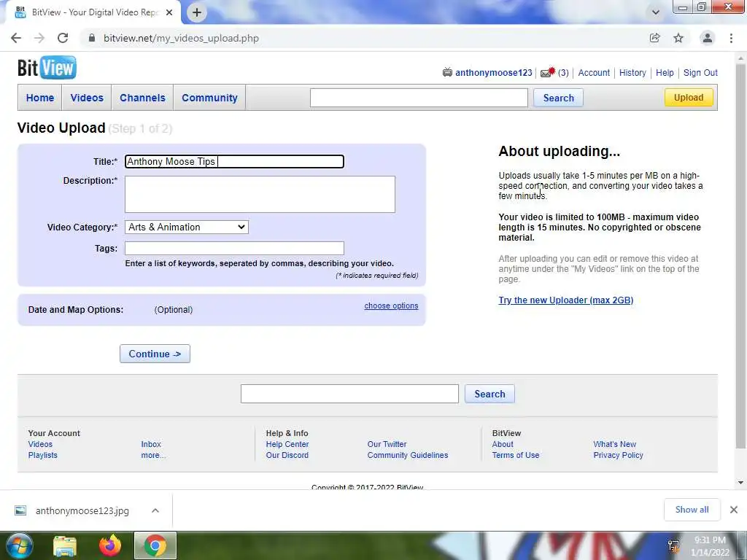Click the inbox envelope notification icon
Screen dimensions: 747x560
(x=548, y=72)
